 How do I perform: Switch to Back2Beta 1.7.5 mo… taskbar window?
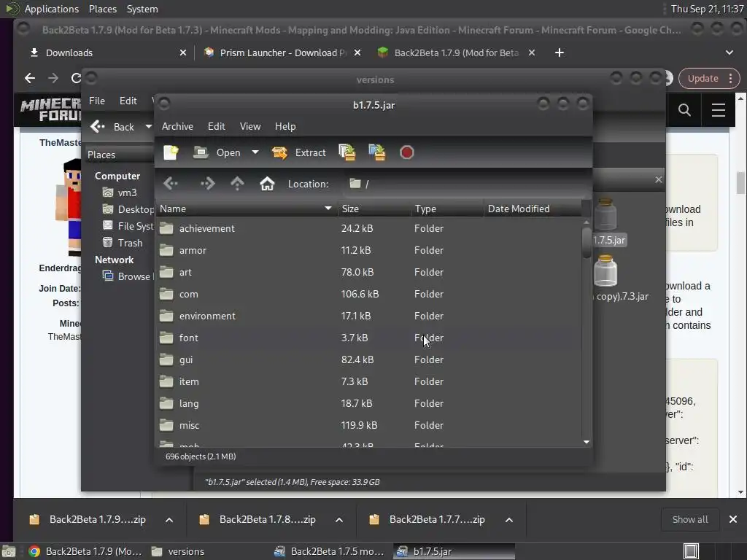click(330, 551)
